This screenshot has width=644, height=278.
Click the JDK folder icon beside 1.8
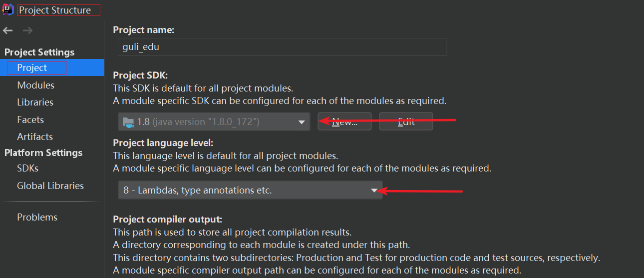point(128,121)
